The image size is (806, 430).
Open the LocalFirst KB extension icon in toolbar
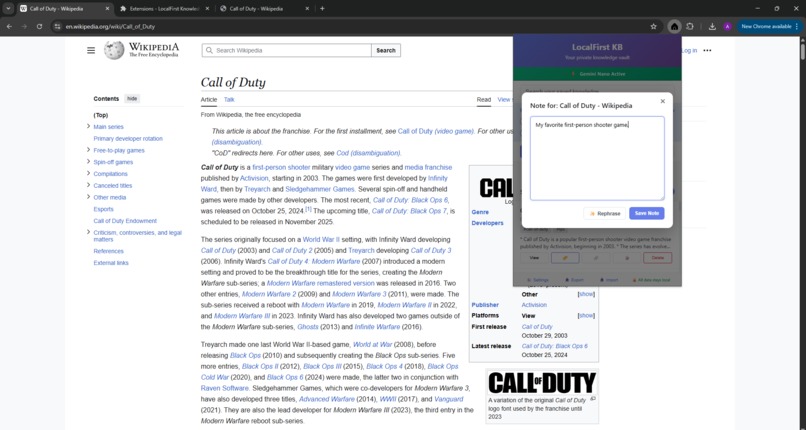coord(674,27)
